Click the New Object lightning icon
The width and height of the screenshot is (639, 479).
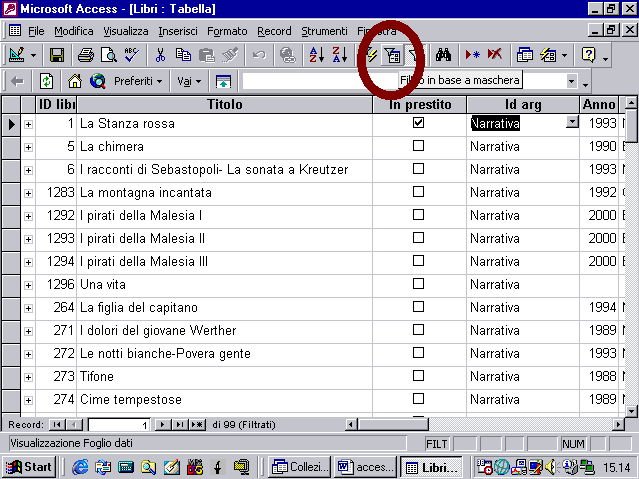[548, 55]
